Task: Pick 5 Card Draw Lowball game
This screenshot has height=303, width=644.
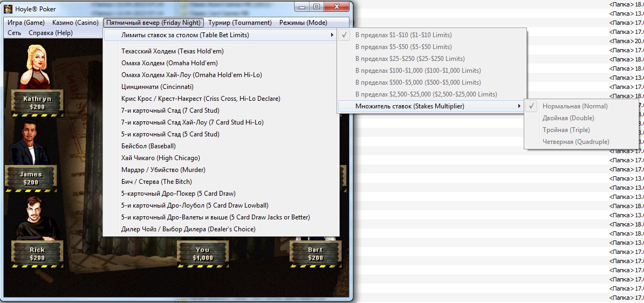Action: (221, 206)
